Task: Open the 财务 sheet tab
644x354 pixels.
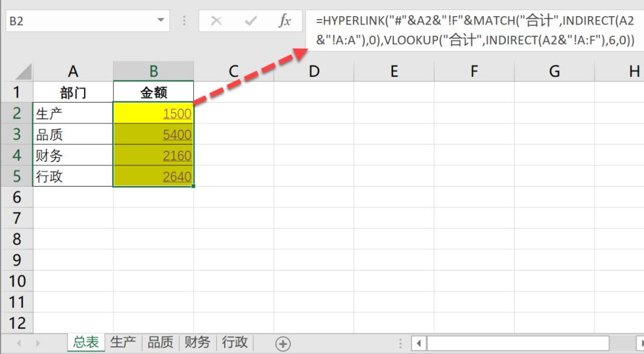Action: click(197, 342)
